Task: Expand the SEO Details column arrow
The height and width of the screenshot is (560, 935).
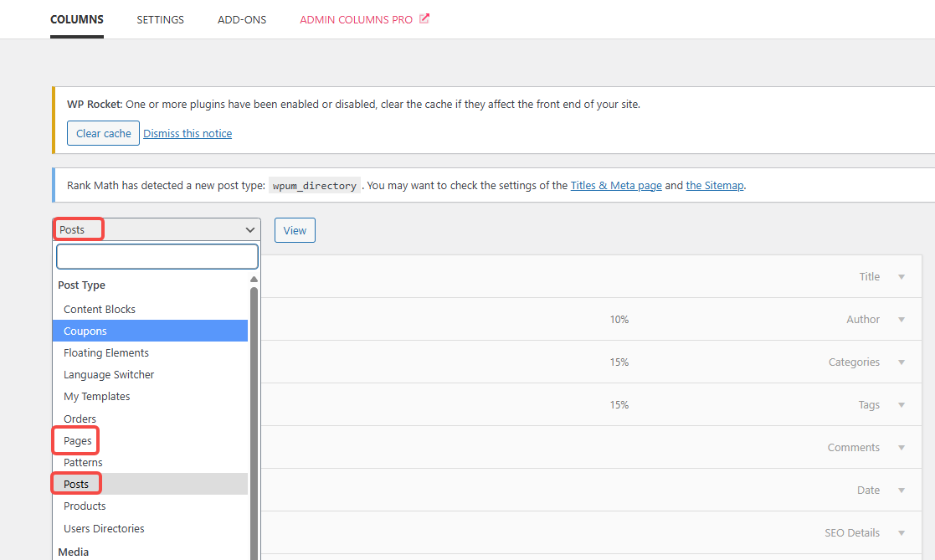Action: click(x=902, y=533)
